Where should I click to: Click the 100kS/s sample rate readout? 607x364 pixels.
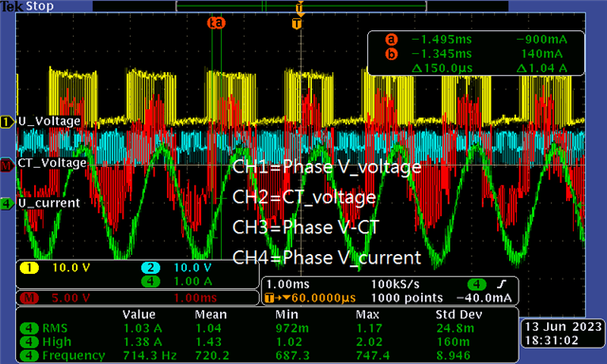(x=395, y=284)
